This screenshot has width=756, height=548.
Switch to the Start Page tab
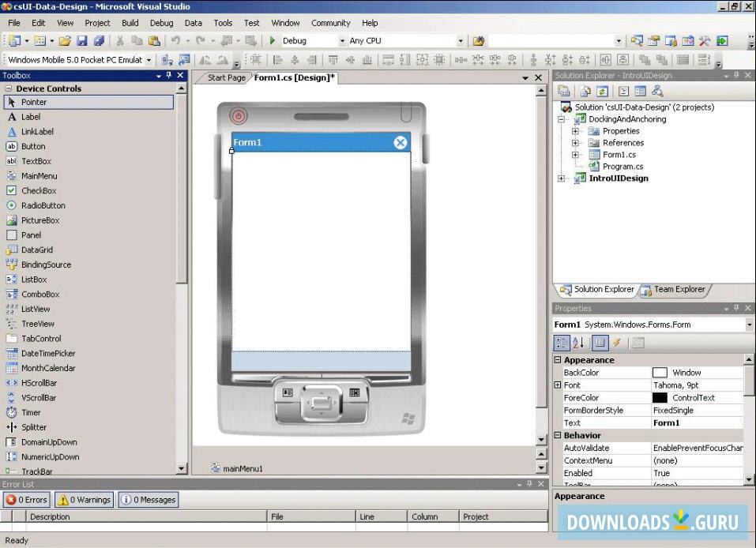tap(229, 77)
